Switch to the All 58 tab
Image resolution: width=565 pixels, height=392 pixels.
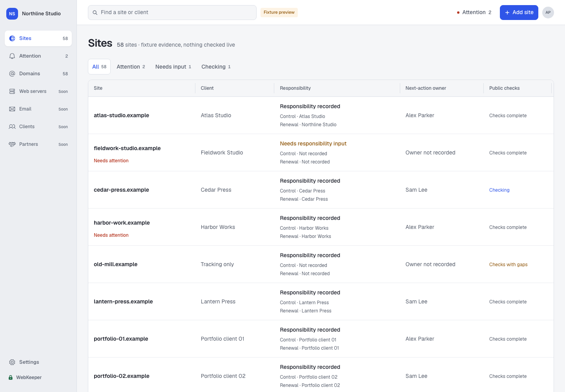point(99,67)
